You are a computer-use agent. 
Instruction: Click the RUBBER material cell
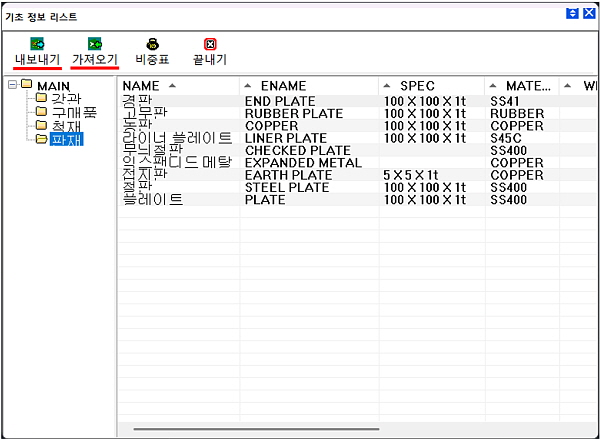(x=517, y=114)
